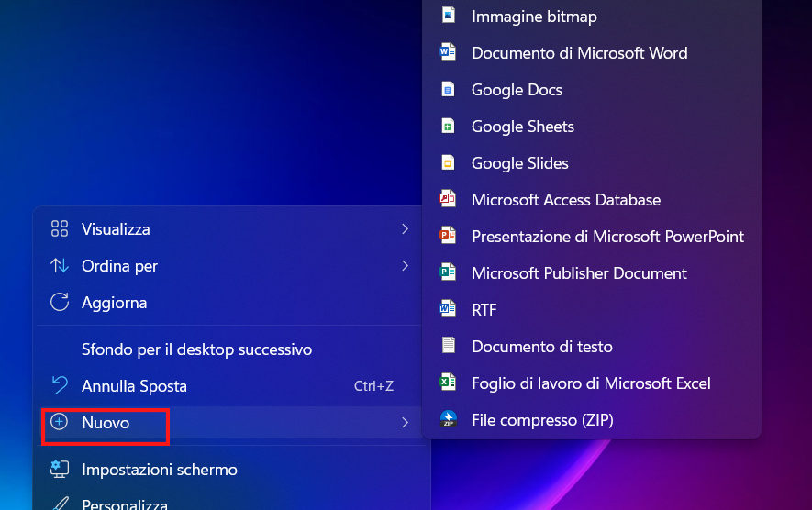Select Immagine bitmap from the submenu

click(534, 17)
